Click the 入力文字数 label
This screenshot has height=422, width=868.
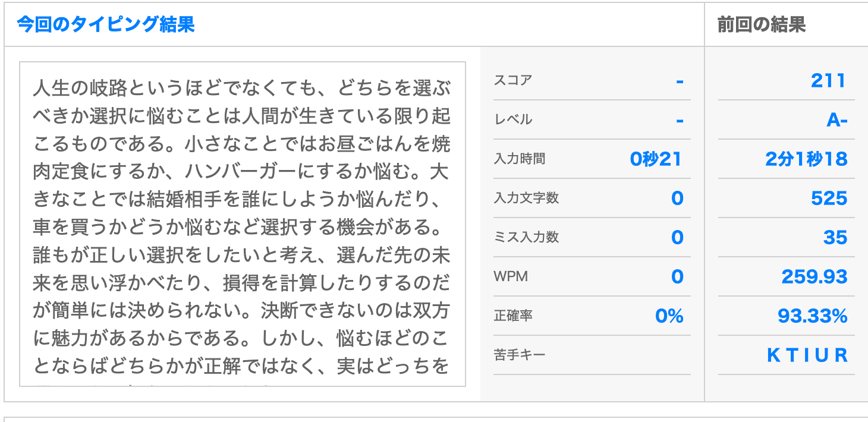pos(526,198)
